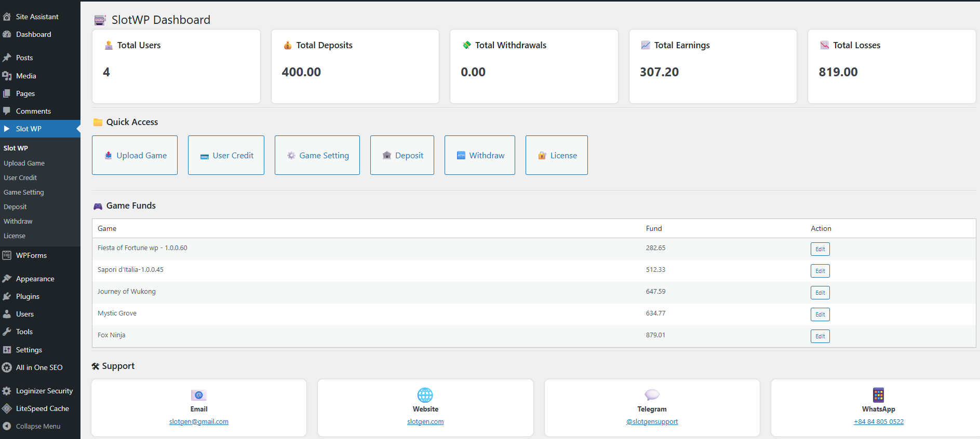The width and height of the screenshot is (980, 439).
Task: Click the Tools wrench icon
Action: coord(7,332)
